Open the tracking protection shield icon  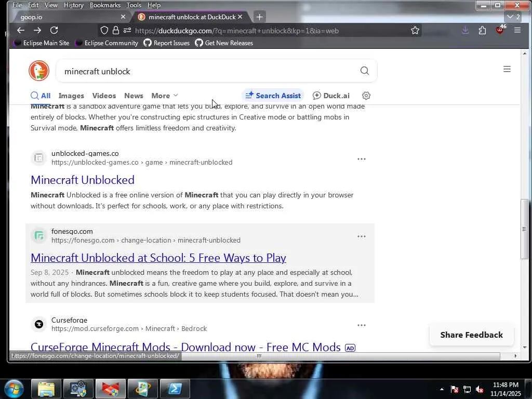click(104, 31)
